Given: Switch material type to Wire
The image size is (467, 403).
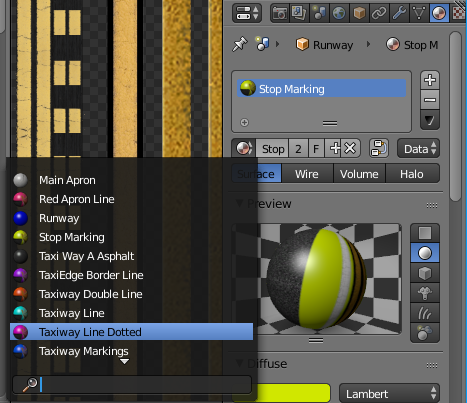Looking at the screenshot, I should pyautogui.click(x=307, y=174).
